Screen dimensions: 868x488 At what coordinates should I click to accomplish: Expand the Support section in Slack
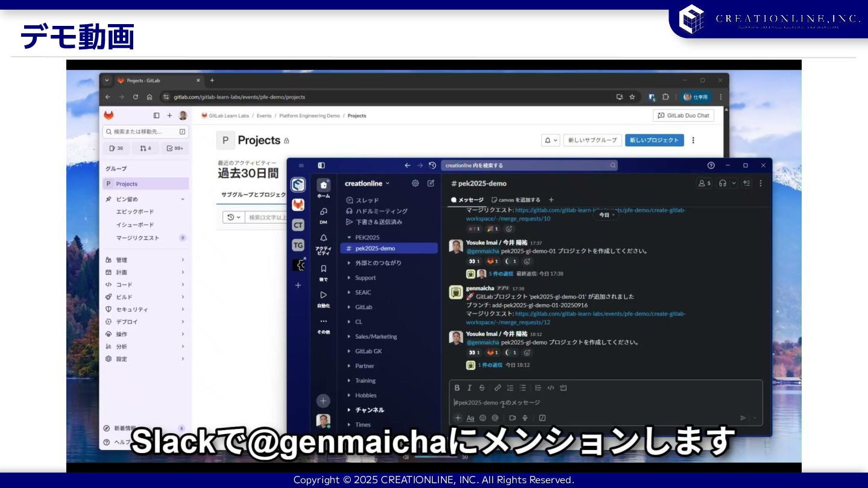(349, 278)
